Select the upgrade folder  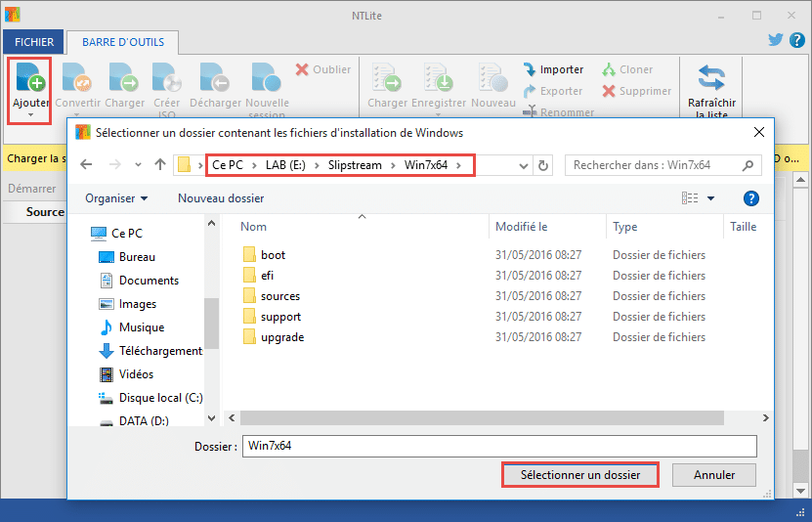(274, 337)
